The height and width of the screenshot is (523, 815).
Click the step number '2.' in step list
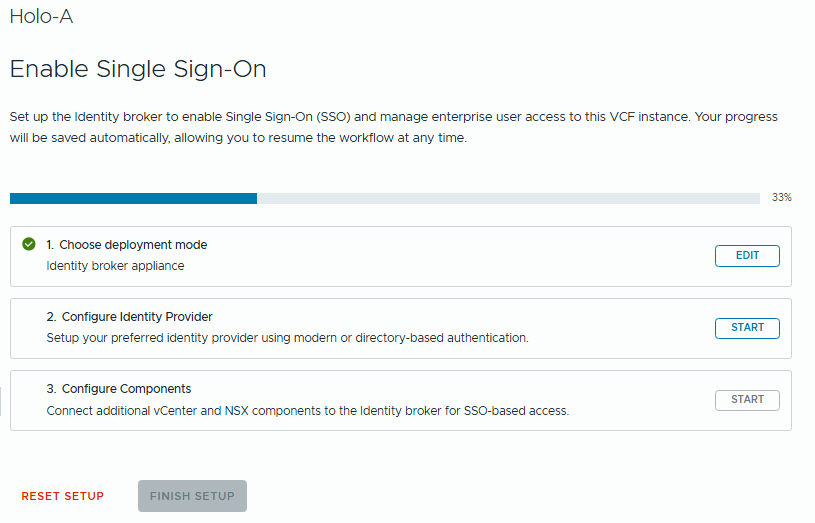(x=51, y=317)
